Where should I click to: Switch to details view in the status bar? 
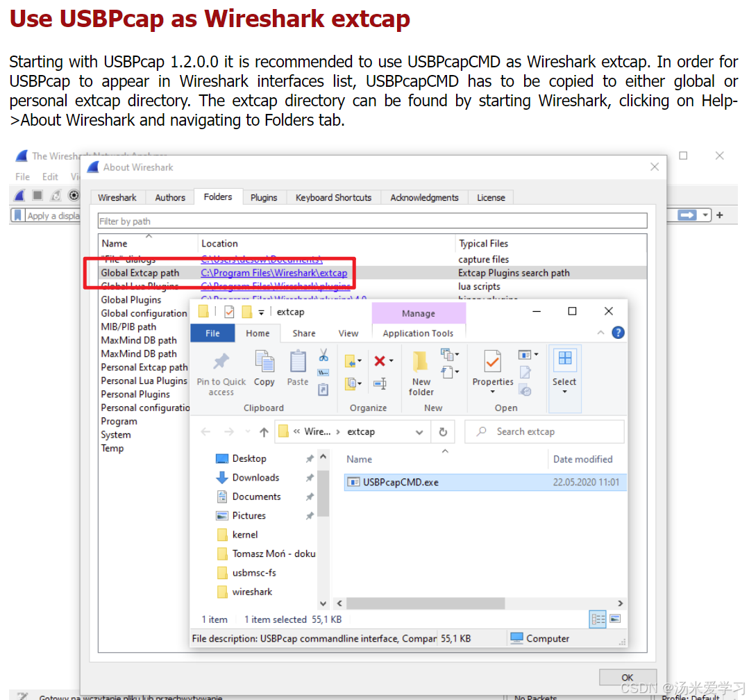598,619
